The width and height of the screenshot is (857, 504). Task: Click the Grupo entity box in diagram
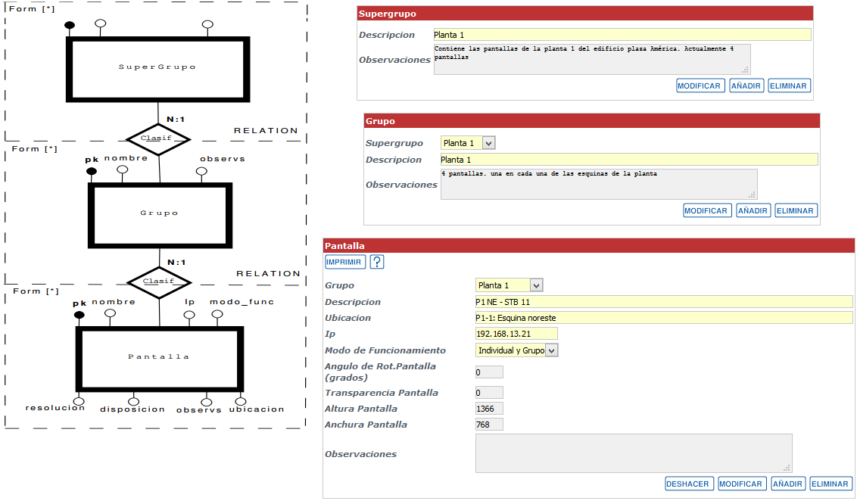tap(160, 216)
